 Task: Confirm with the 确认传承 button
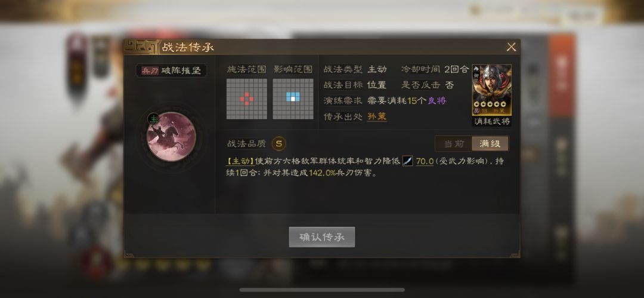click(x=321, y=237)
